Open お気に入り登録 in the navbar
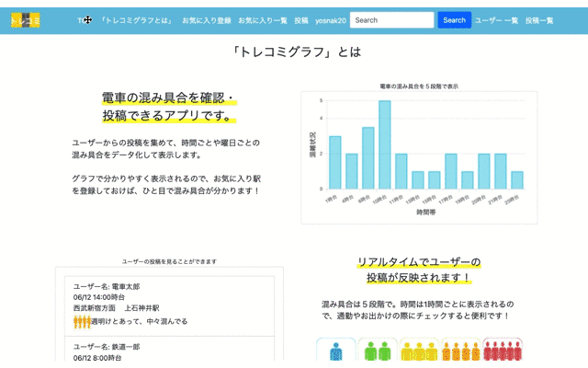 [207, 20]
